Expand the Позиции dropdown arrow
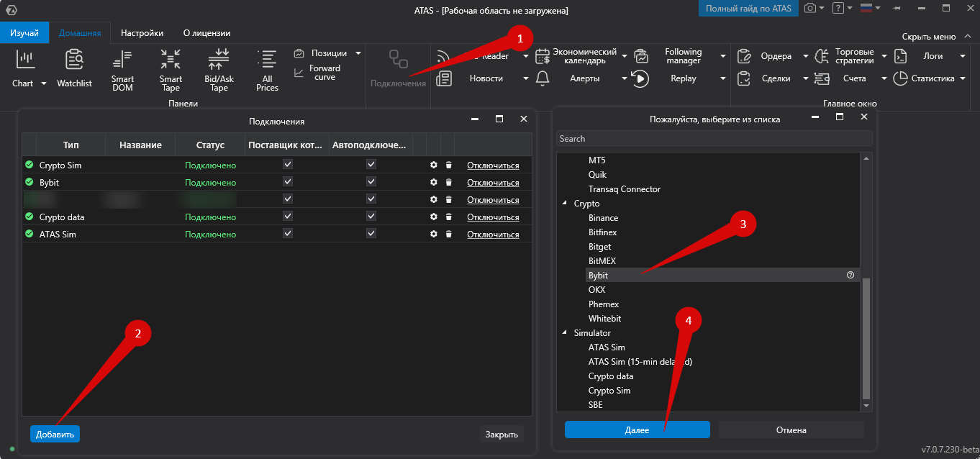Viewport: 980px width, 459px height. (358, 53)
